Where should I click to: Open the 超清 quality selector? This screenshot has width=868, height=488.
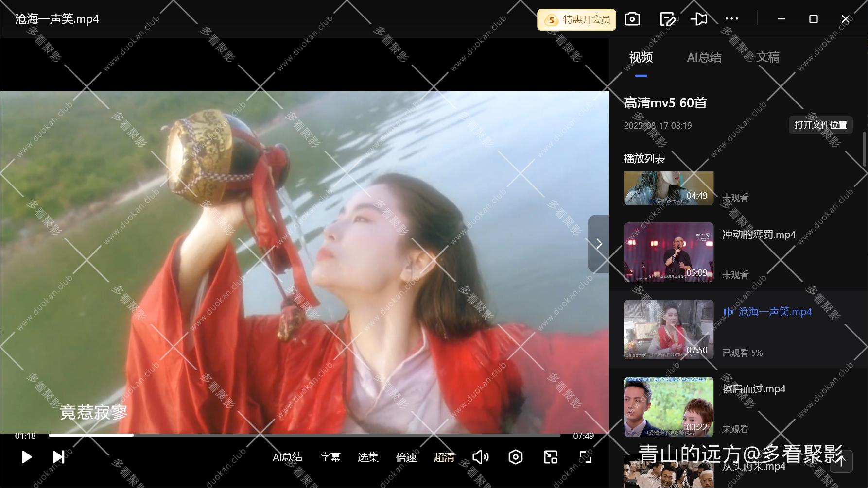click(x=444, y=457)
